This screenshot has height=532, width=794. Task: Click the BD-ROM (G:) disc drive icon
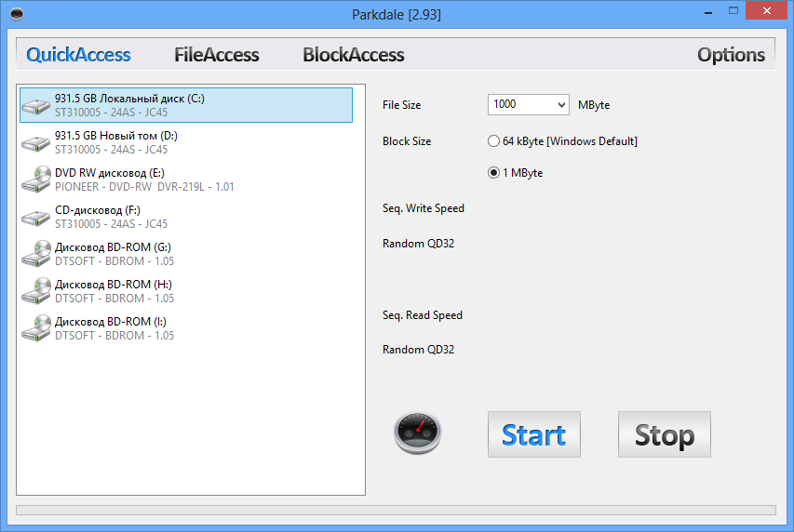(x=36, y=254)
